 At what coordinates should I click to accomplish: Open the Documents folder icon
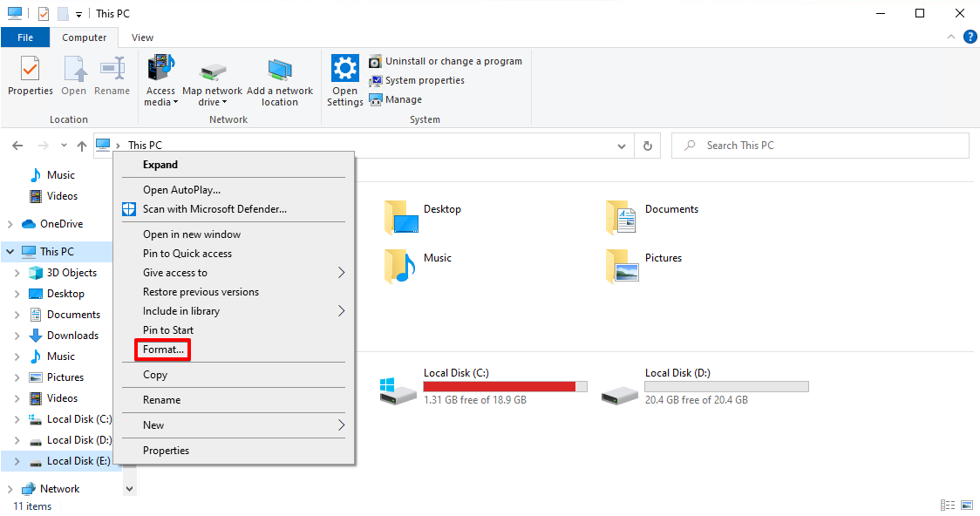(623, 216)
